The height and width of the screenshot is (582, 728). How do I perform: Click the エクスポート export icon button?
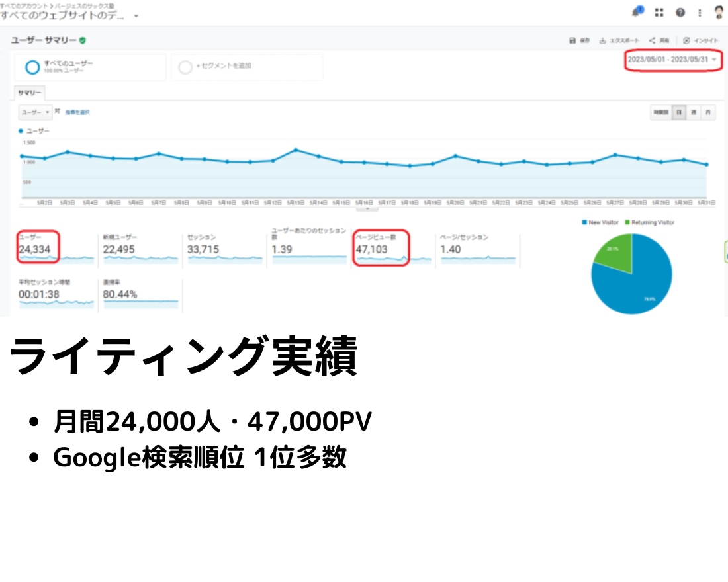pos(619,41)
